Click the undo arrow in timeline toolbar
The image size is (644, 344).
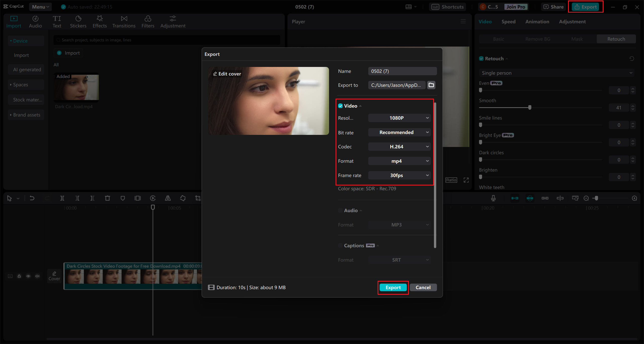(x=32, y=198)
